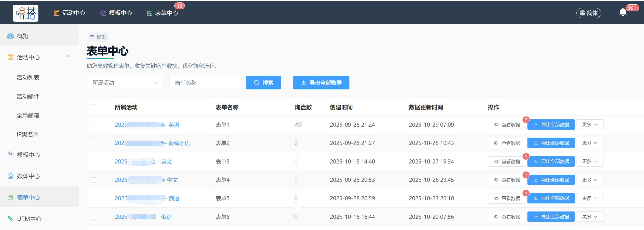Check the select-all checkbox in table header
The width and height of the screenshot is (644, 230).
point(93,107)
